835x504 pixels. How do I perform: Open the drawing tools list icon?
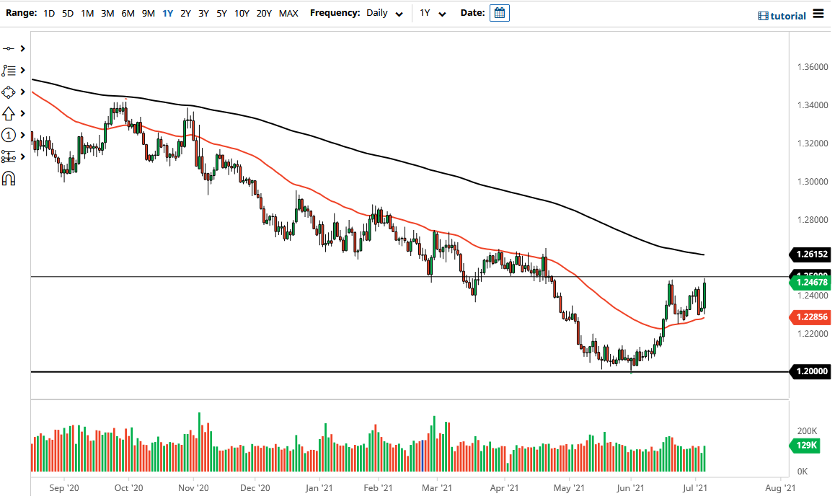(9, 70)
